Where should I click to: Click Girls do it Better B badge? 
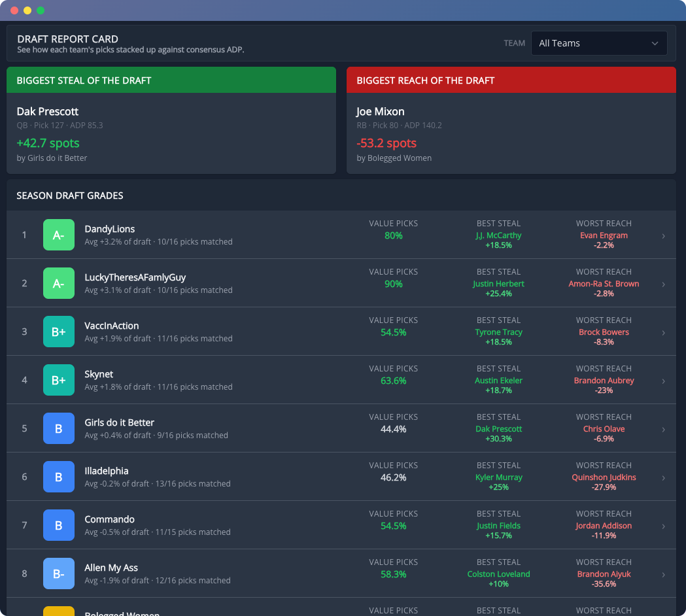point(59,428)
